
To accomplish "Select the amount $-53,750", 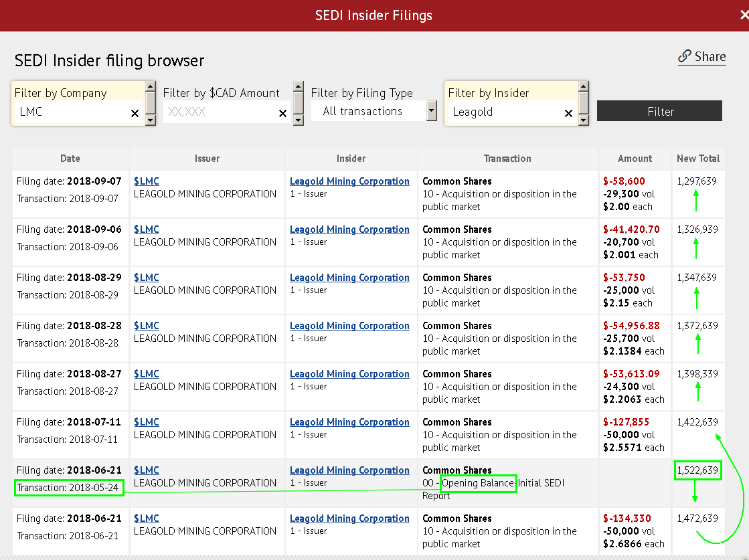I will 624,278.
